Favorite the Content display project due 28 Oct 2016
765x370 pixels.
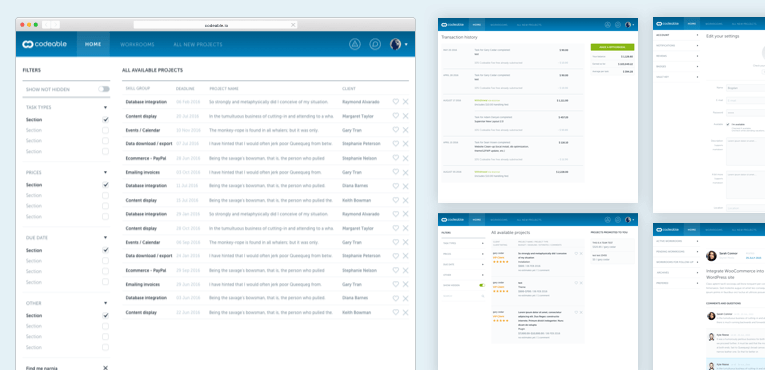[396, 228]
